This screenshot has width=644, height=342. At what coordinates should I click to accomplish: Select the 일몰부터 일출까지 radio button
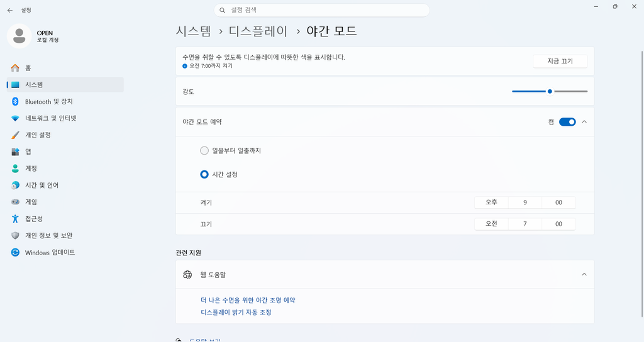(204, 151)
